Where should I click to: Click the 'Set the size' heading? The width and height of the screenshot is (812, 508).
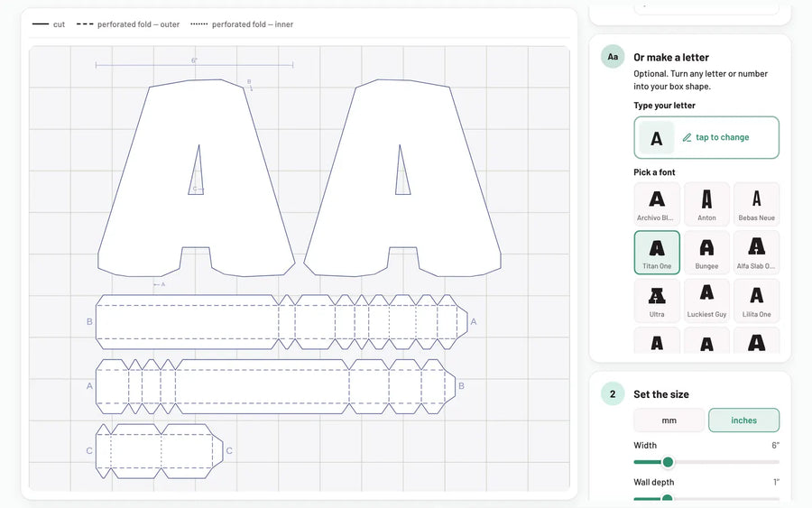[661, 394]
